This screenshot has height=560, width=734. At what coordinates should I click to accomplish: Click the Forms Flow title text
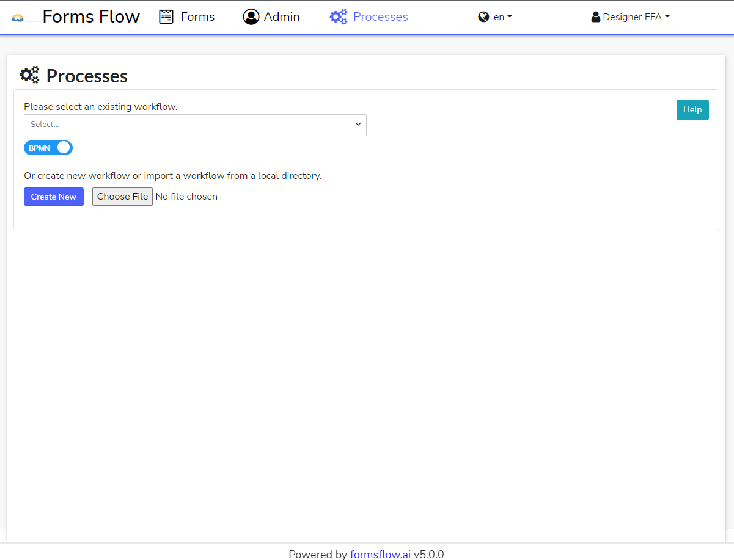[x=91, y=16]
